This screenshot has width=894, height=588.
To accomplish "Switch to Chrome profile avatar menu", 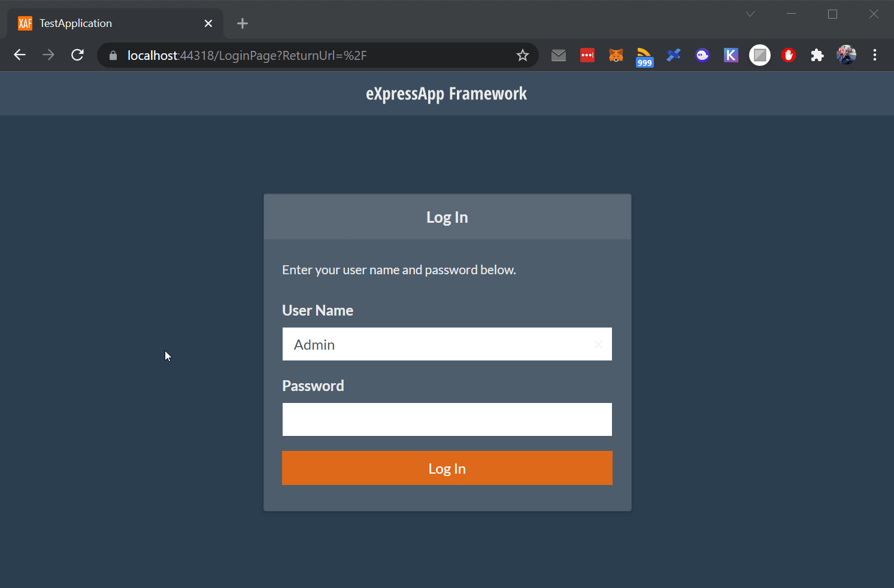I will click(x=846, y=55).
